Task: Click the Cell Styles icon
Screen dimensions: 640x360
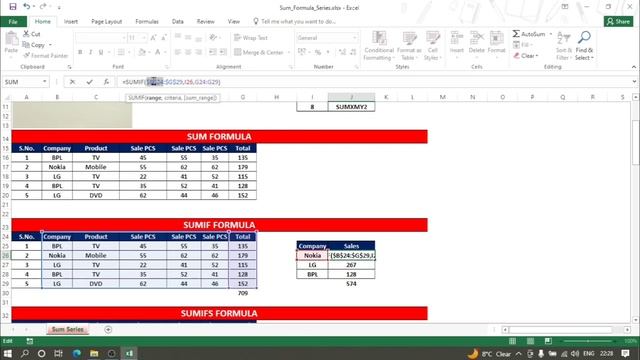Action: pos(433,38)
